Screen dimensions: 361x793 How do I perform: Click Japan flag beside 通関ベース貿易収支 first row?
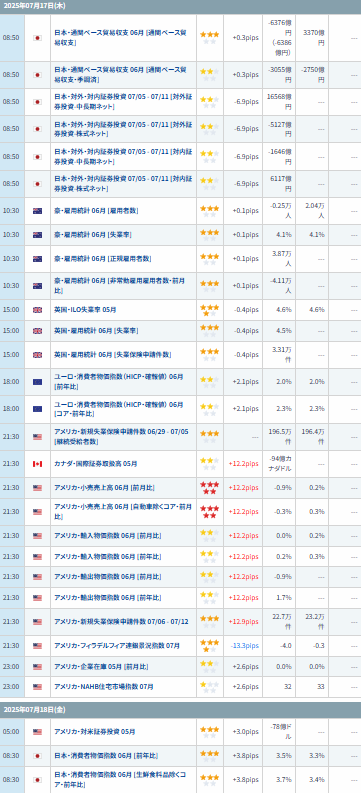pos(37,38)
